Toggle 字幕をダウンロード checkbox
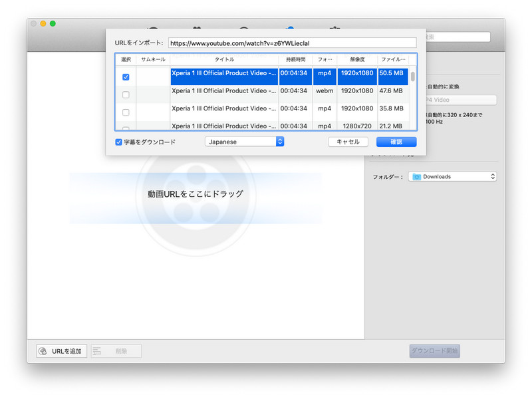 pyautogui.click(x=118, y=142)
